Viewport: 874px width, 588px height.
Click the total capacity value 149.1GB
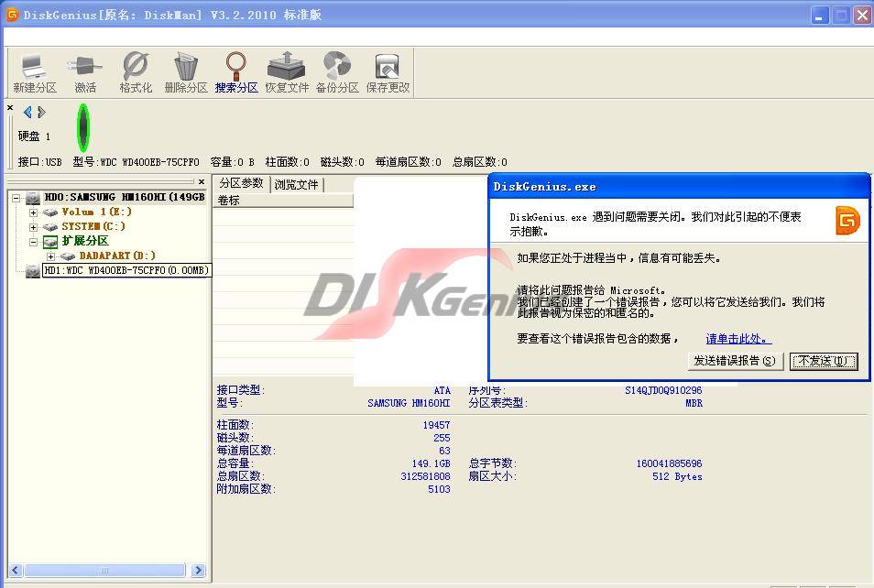pyautogui.click(x=431, y=463)
